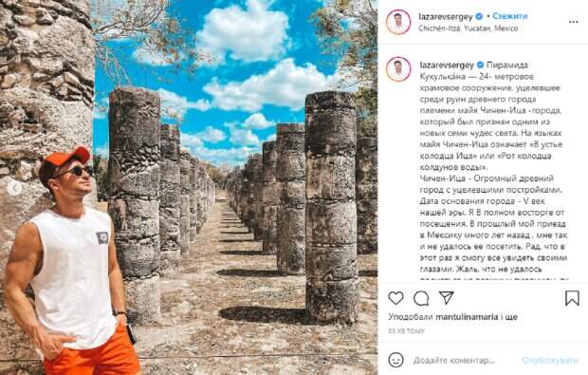Click lazarevsergey username in caption
Image resolution: width=588 pixels, height=375 pixels.
tap(447, 65)
